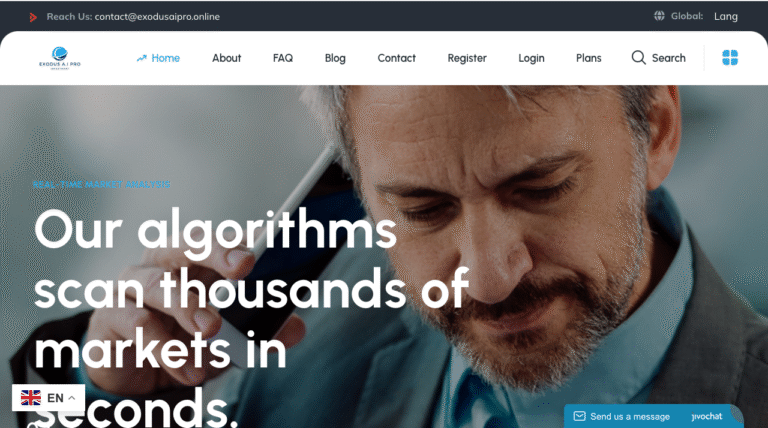
Task: Click the jivochat label in chat widget
Action: pyautogui.click(x=706, y=417)
